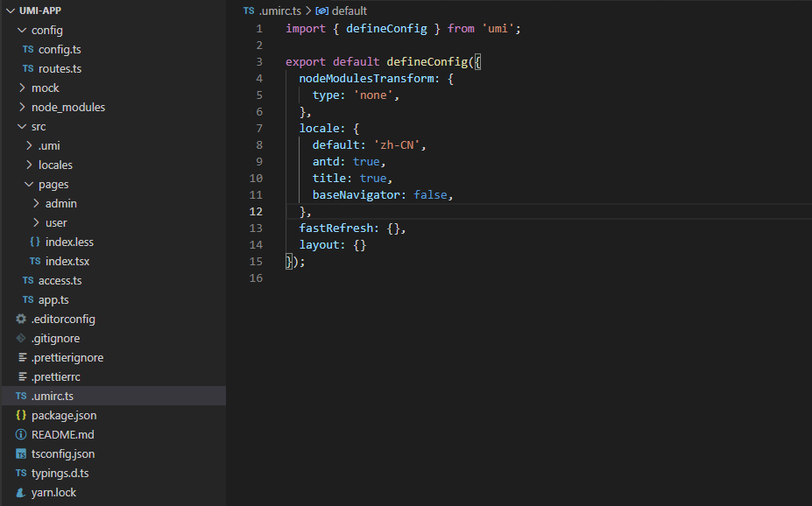The height and width of the screenshot is (506, 812).
Task: Click line number 1 in the gutter
Action: 259,29
